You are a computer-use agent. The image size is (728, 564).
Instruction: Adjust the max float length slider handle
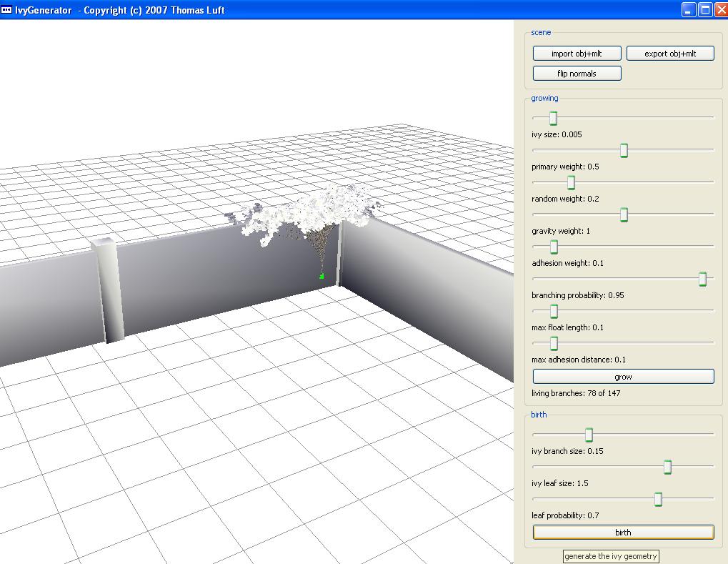click(x=554, y=311)
